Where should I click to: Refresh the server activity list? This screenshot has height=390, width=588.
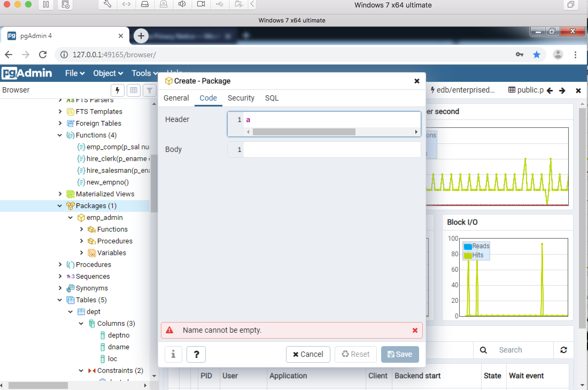[563, 350]
